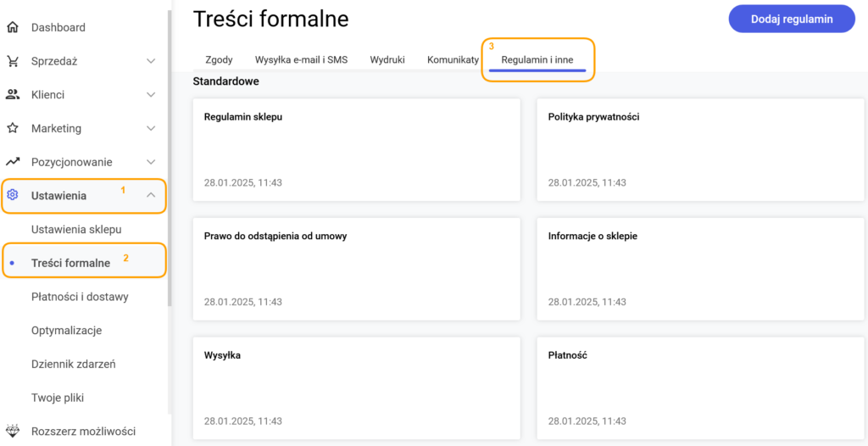Click the Klienci people icon

12,95
